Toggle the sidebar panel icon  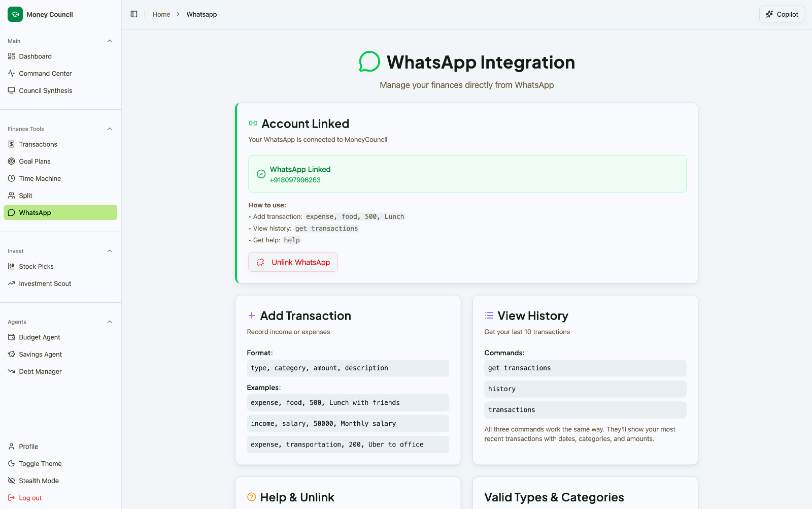(134, 14)
